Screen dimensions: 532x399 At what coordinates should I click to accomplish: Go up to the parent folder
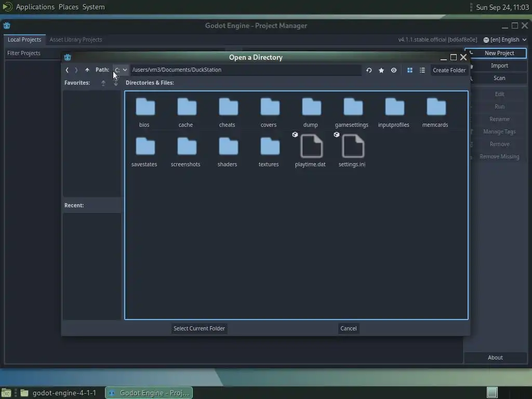pyautogui.click(x=87, y=70)
